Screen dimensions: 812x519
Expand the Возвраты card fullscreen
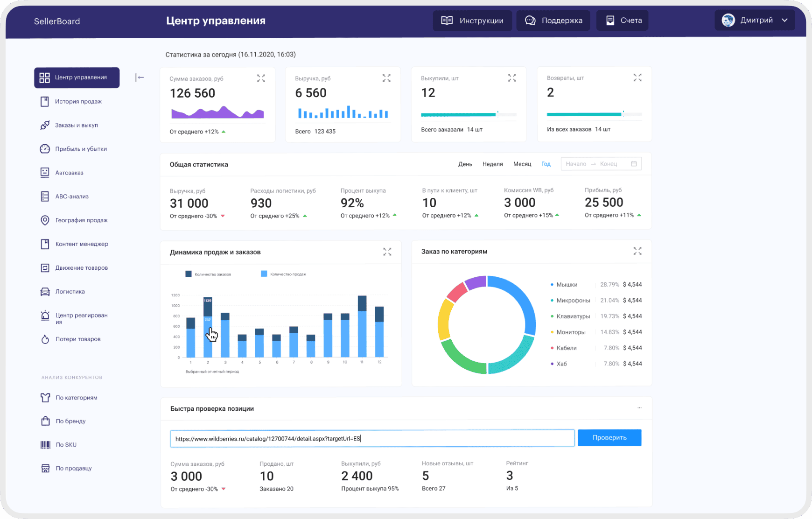coord(637,77)
